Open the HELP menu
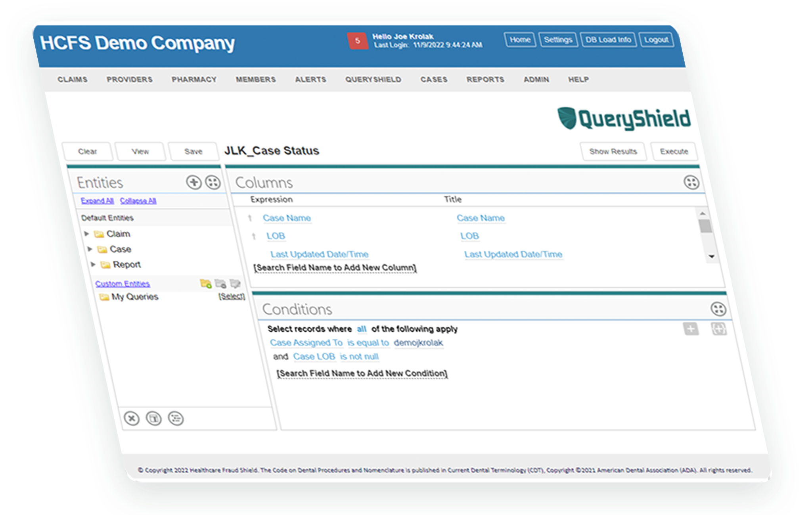This screenshot has height=515, width=812. pyautogui.click(x=578, y=79)
